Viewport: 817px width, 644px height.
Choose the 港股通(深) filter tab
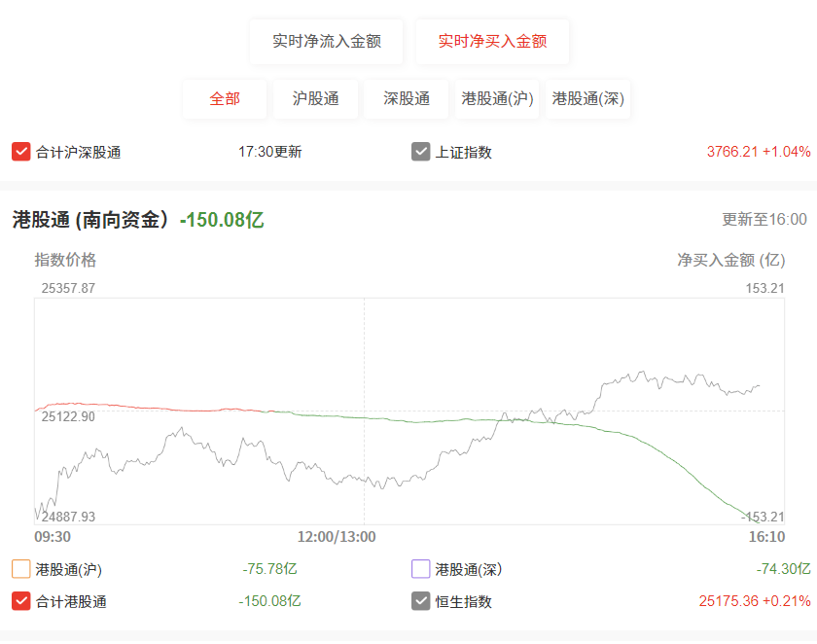(x=587, y=99)
